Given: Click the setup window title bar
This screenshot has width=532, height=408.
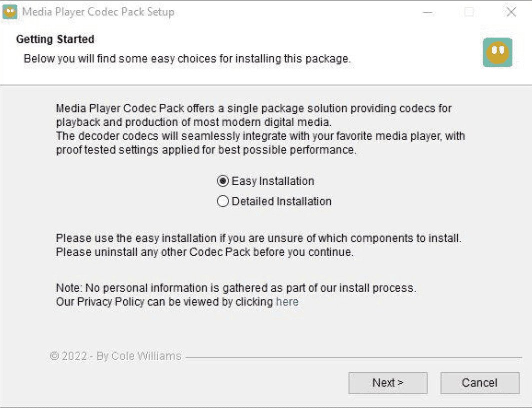Looking at the screenshot, I should tap(250, 11).
